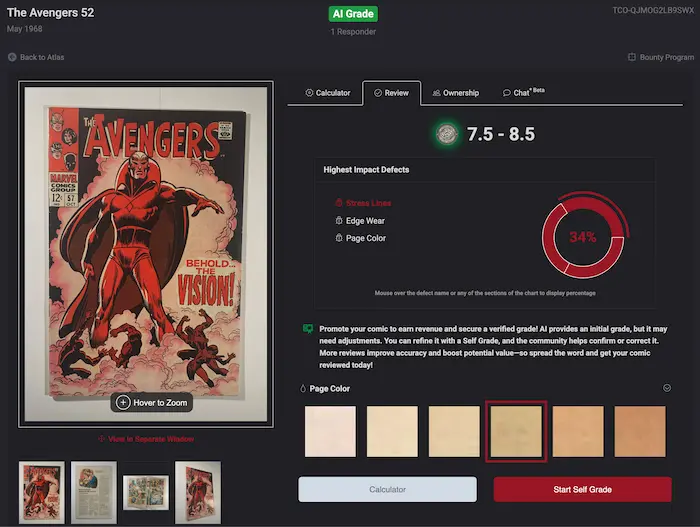Click the Bounty Program icon
This screenshot has height=527, width=700.
631,57
